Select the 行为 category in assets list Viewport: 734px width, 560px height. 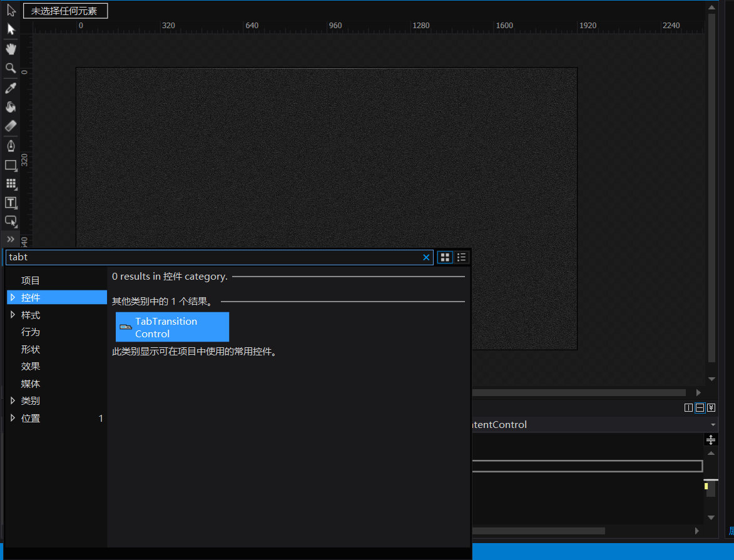pos(31,332)
